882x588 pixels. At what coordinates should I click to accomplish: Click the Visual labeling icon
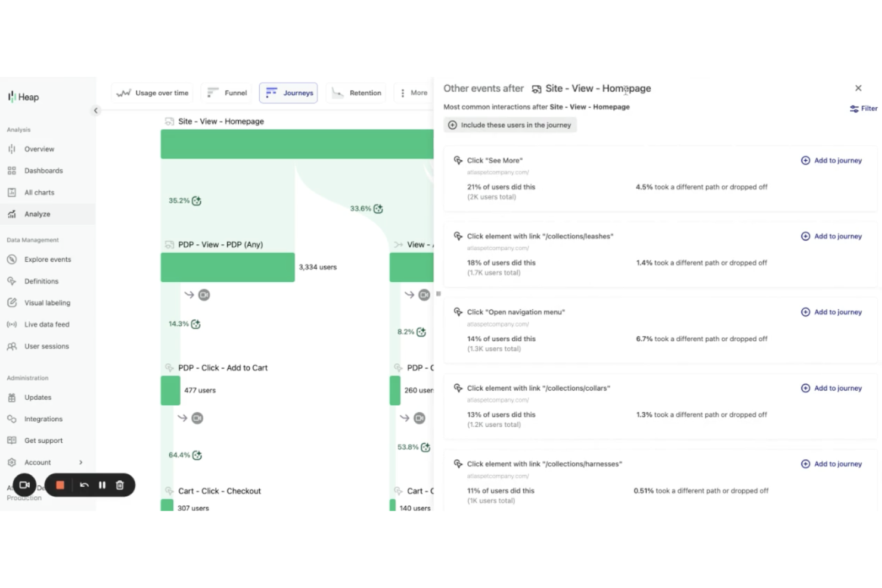click(11, 303)
